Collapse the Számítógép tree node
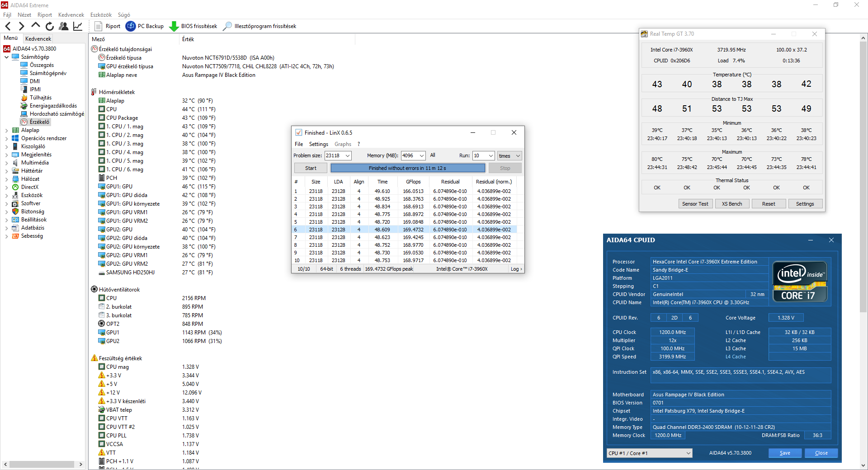The height and width of the screenshot is (470, 868). tap(6, 57)
